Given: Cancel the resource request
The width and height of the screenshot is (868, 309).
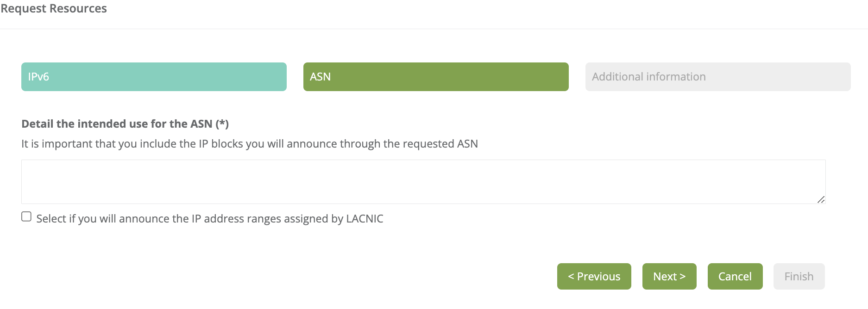Looking at the screenshot, I should [x=735, y=277].
